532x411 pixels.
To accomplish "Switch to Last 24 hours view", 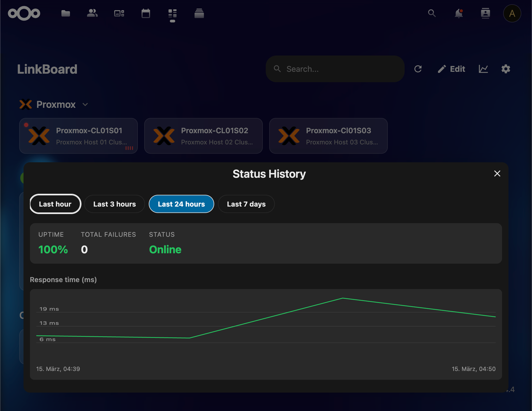I will tap(181, 204).
